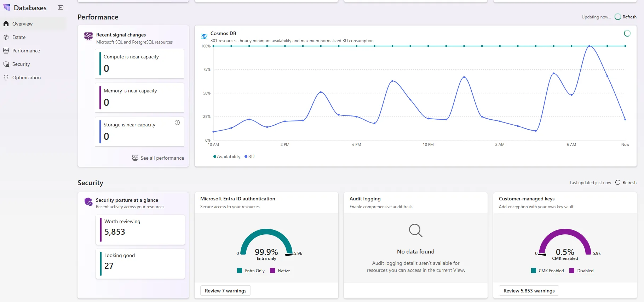This screenshot has height=302, width=644.
Task: Click the magnifier icon in Audit logging
Action: 416,230
